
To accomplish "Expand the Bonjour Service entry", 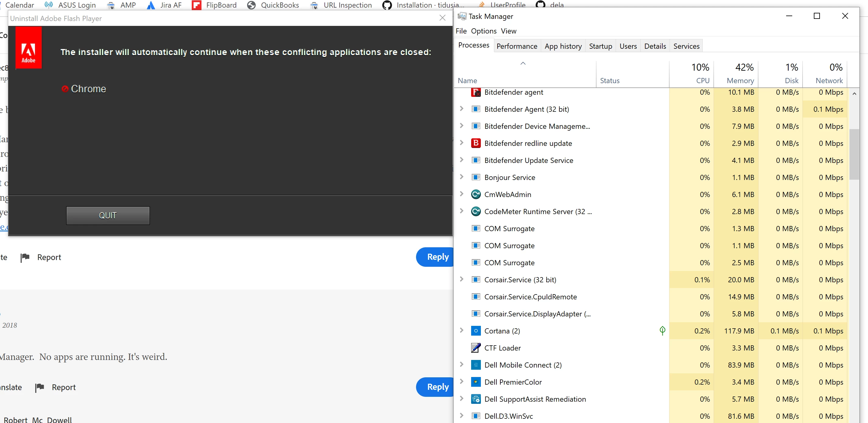I will click(462, 177).
